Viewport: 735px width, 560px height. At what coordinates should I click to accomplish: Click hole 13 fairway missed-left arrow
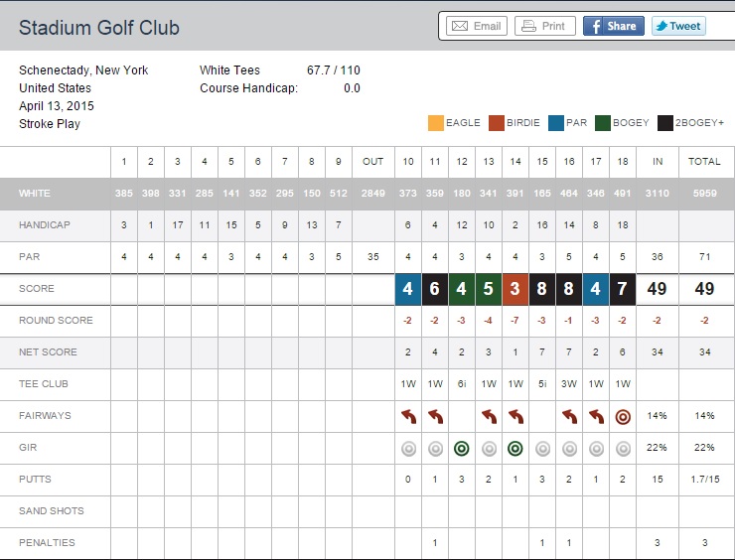[x=489, y=417]
